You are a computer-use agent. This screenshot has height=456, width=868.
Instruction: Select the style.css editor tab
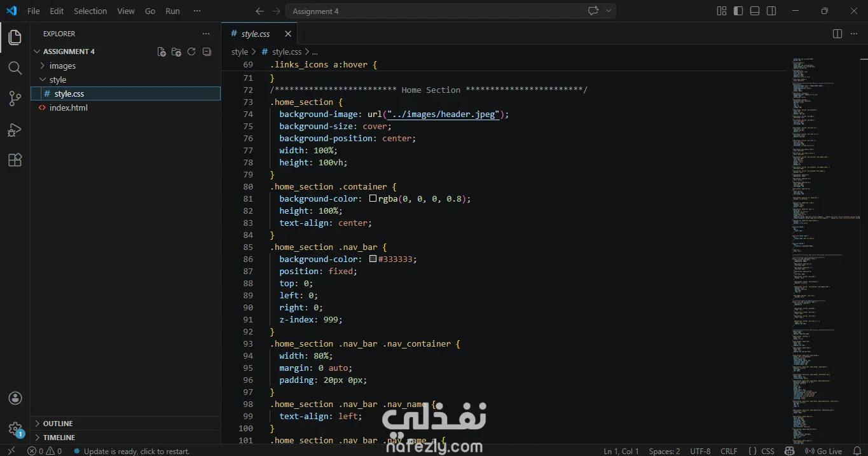[x=259, y=34]
